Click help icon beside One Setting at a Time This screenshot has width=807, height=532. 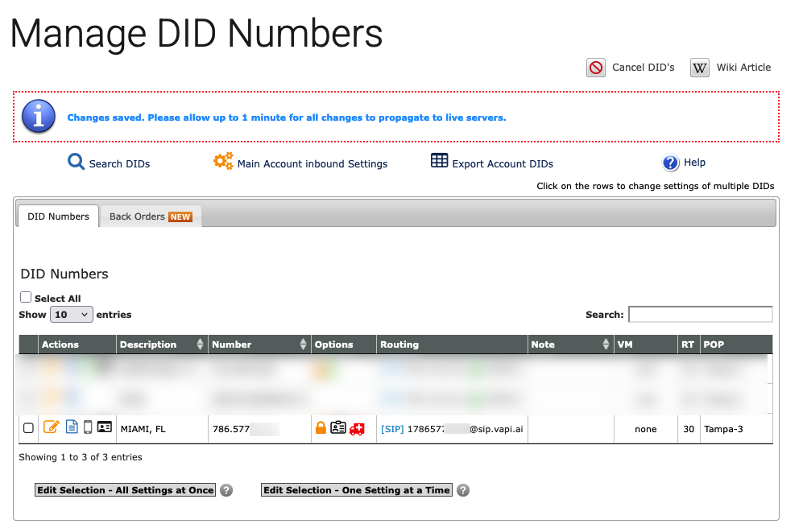coord(463,490)
